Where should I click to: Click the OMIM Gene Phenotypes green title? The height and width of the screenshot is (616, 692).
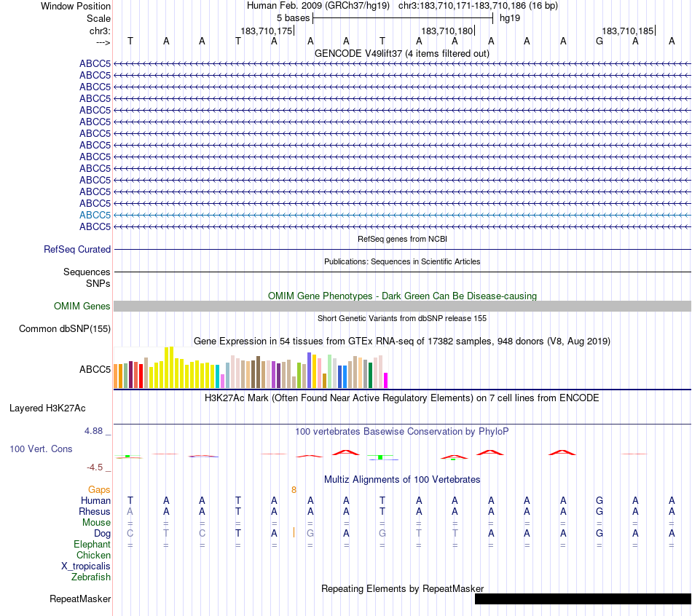click(402, 296)
